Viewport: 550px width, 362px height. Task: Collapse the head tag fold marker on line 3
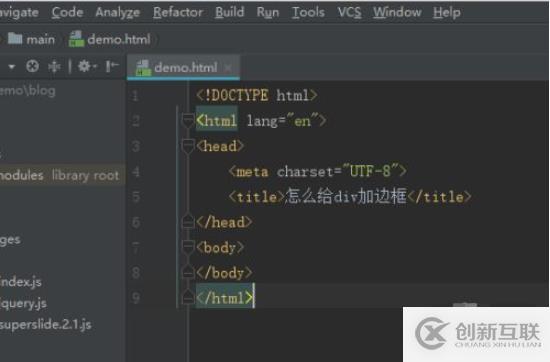point(188,146)
